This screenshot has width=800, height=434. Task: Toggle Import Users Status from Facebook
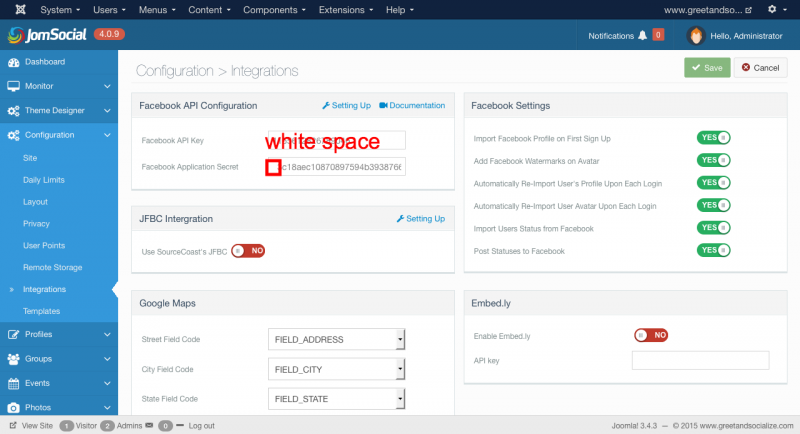713,227
